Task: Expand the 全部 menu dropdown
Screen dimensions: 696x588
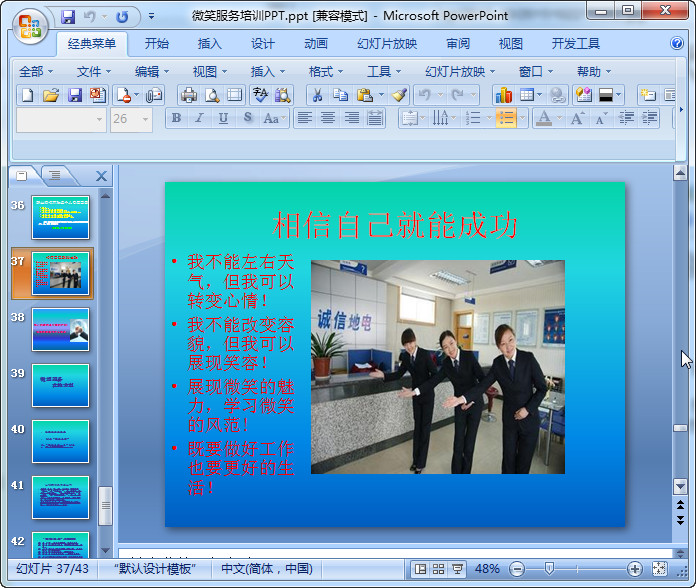Action: 36,71
